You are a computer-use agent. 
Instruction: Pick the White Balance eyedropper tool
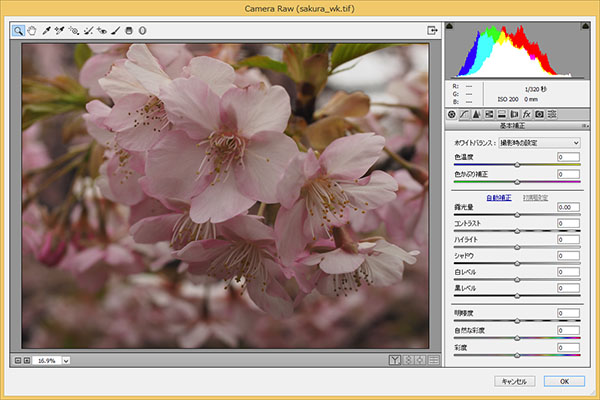click(x=48, y=30)
